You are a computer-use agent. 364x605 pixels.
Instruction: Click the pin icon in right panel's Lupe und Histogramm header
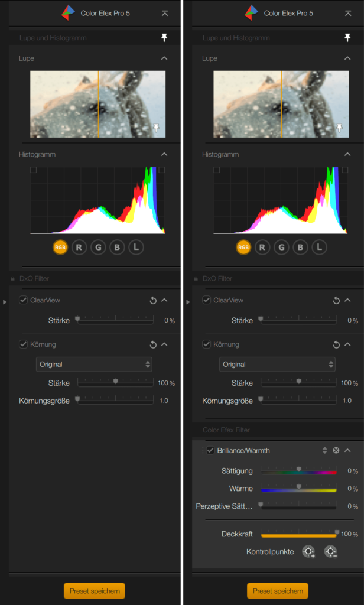[348, 37]
